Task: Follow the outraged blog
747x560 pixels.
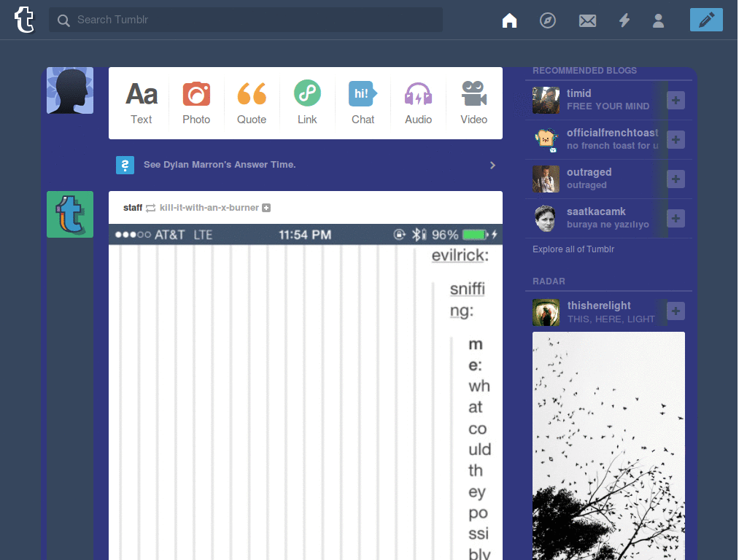Action: (x=676, y=179)
